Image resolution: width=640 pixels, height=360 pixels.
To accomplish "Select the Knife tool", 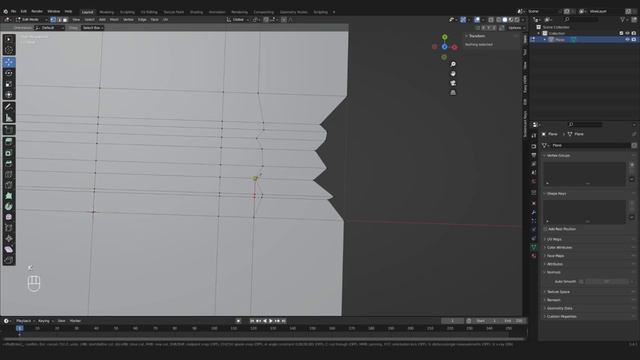I will click(x=9, y=185).
